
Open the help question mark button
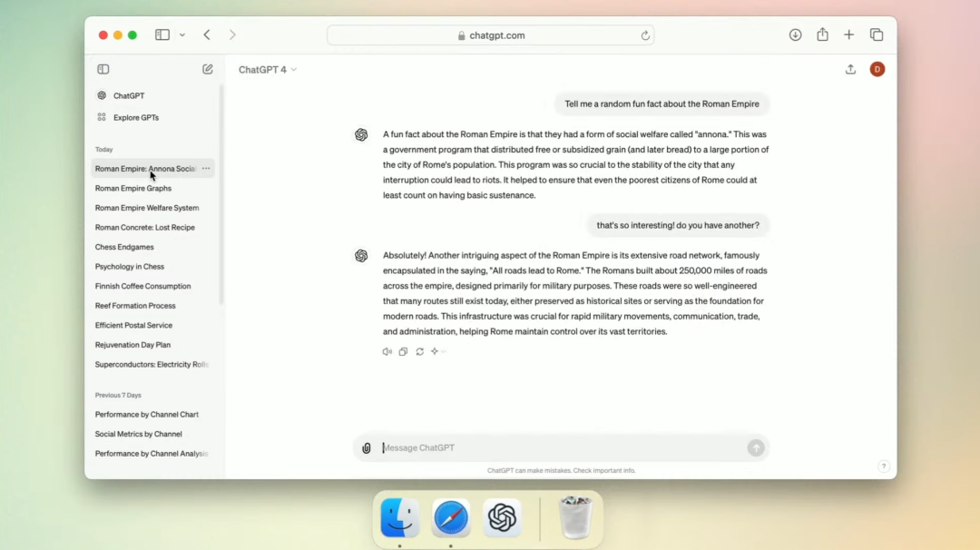pos(883,467)
